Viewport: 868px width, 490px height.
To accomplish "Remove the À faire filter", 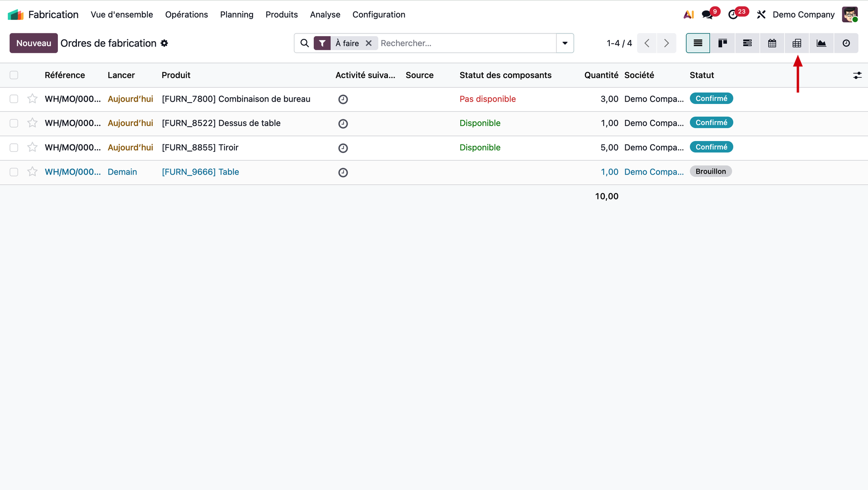I will pos(369,43).
